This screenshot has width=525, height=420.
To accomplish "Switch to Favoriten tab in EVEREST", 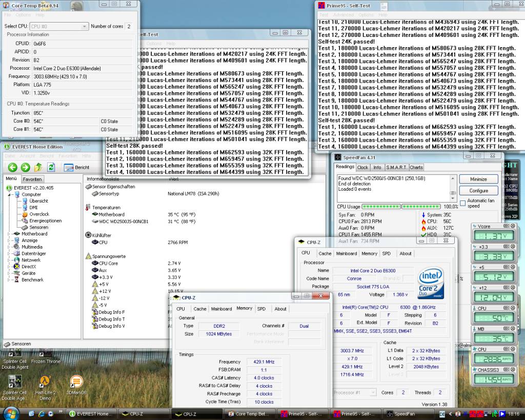I will pos(32,179).
